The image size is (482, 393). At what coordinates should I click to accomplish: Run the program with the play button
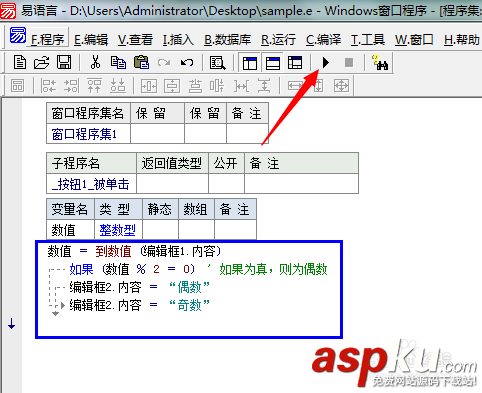coord(326,62)
